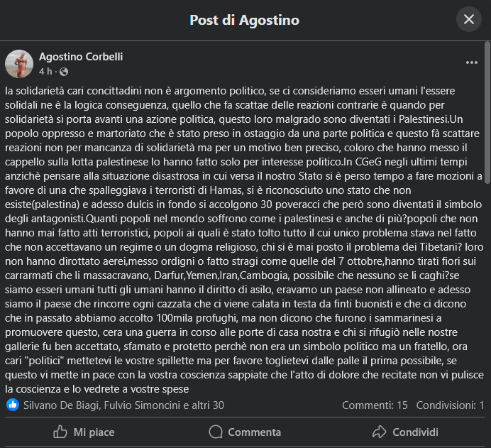Open Agostino Corbelli's profile picture
This screenshot has width=491, height=448.
pyautogui.click(x=19, y=64)
